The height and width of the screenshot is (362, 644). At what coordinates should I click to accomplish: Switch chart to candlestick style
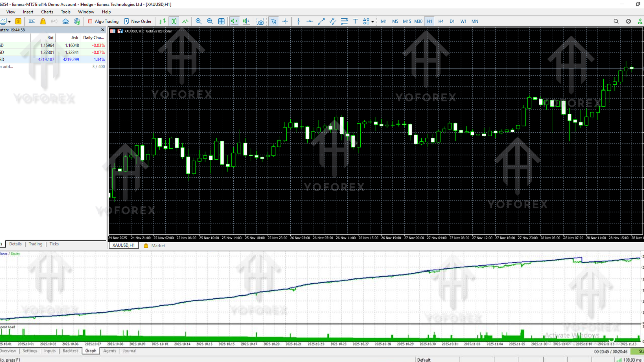pos(174,21)
